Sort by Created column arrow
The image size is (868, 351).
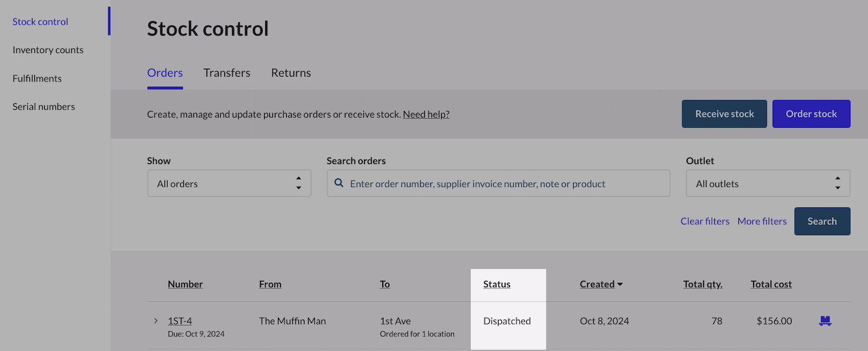click(620, 284)
